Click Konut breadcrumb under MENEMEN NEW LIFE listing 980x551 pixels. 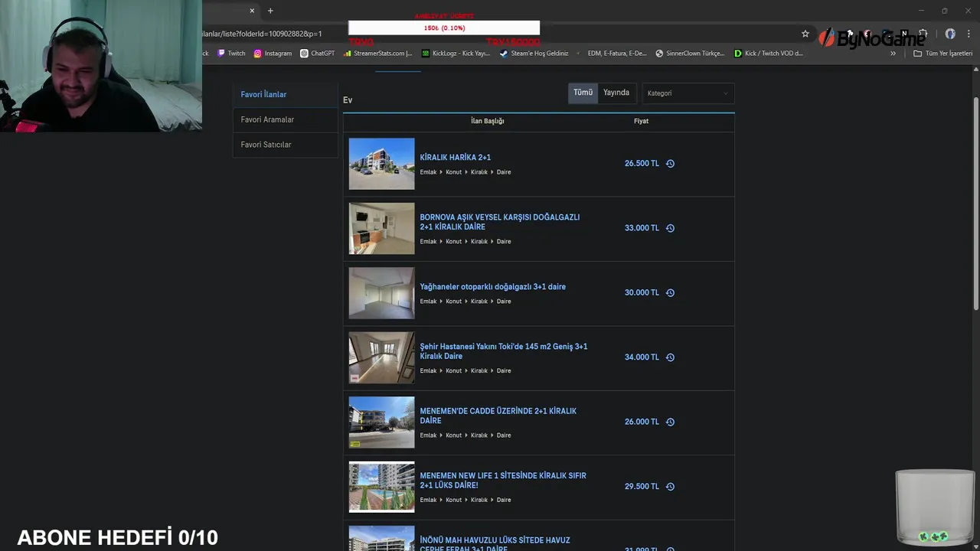click(x=454, y=500)
